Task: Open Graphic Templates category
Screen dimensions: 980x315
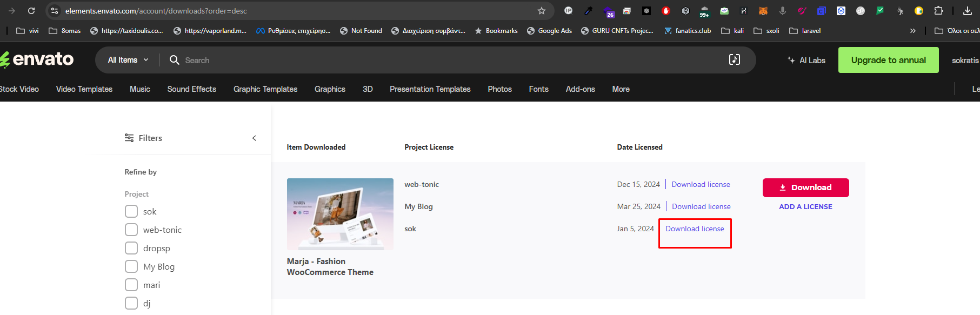Action: click(x=265, y=89)
